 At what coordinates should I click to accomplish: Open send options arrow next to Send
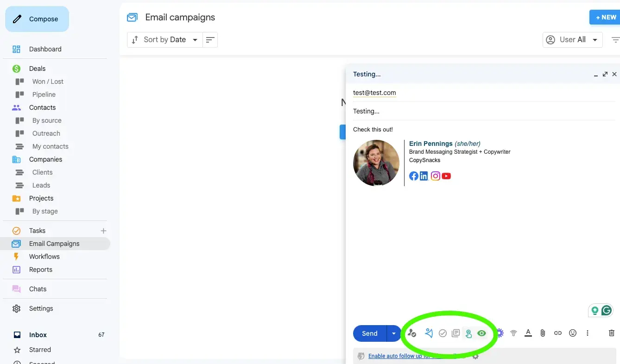point(394,333)
